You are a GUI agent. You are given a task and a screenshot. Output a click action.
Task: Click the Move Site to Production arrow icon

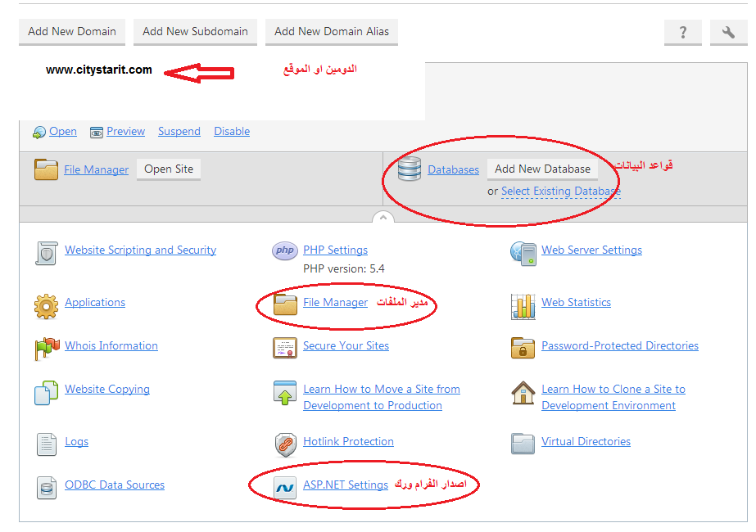tap(285, 393)
